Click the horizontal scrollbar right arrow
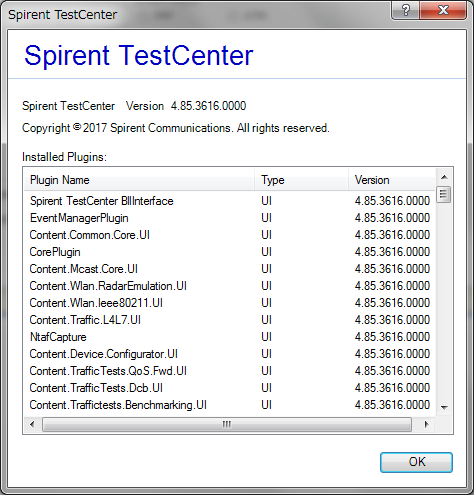474x495 pixels. 426,424
